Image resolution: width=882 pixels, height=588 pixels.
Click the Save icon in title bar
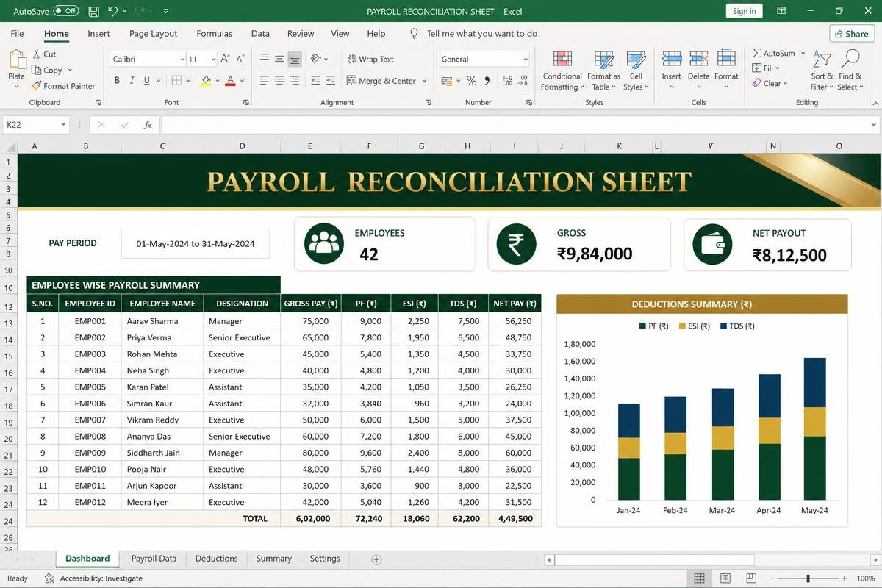[x=94, y=11]
